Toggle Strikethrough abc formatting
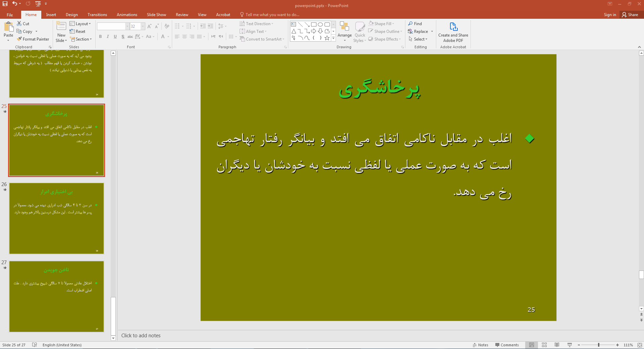The height and width of the screenshot is (349, 644). click(x=130, y=37)
